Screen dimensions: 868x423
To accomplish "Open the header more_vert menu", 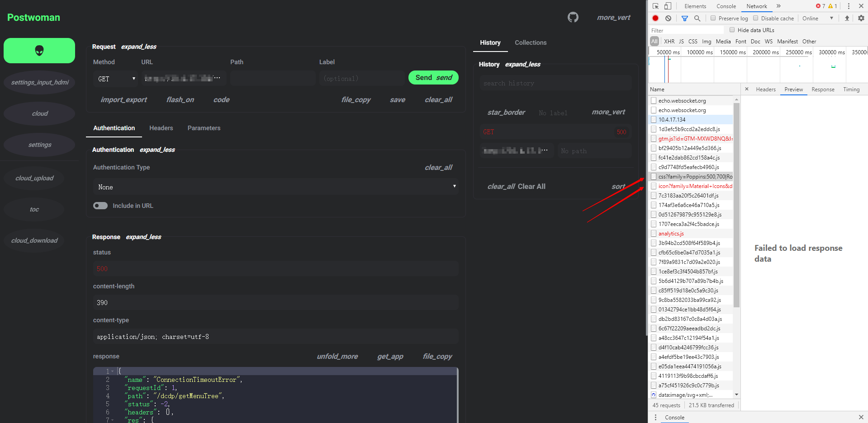I will (x=613, y=18).
